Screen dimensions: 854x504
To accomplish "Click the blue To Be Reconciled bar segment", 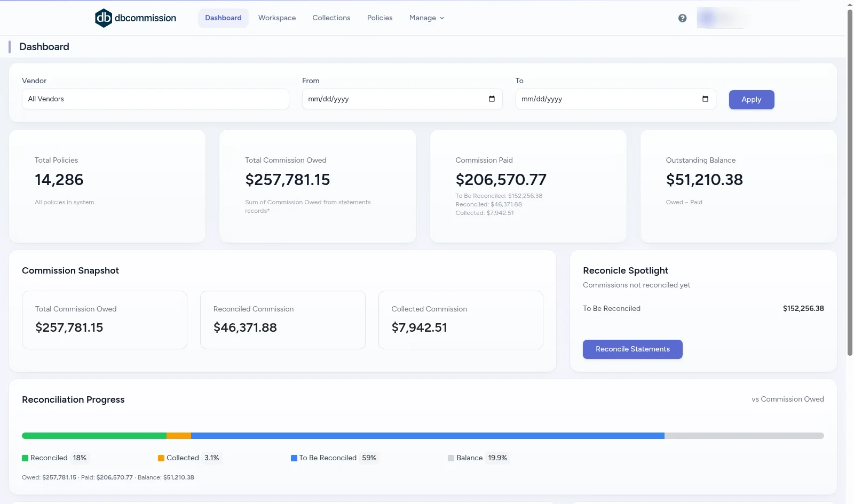I will click(x=428, y=436).
